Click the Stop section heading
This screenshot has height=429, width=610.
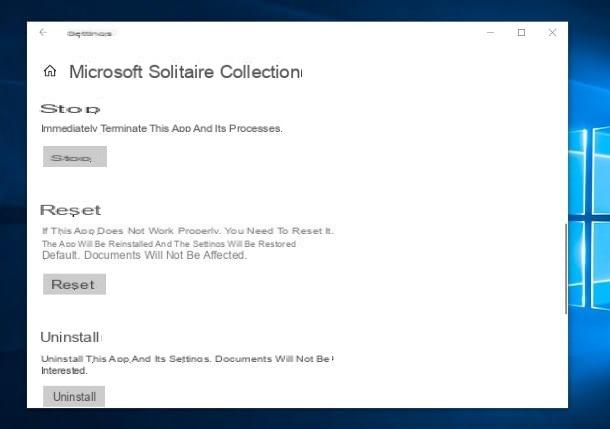[x=70, y=109]
